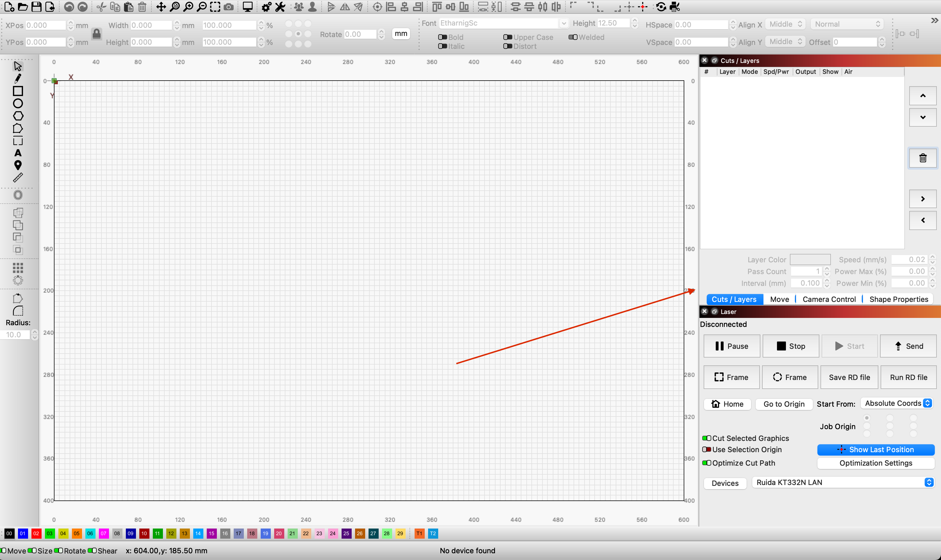Click the XPos input field
Screen dimensions: 941x560
[45, 25]
